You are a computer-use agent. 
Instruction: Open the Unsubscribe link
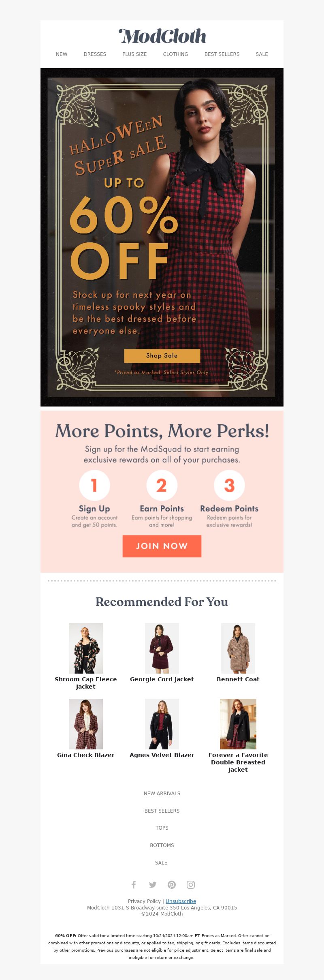coord(181,901)
